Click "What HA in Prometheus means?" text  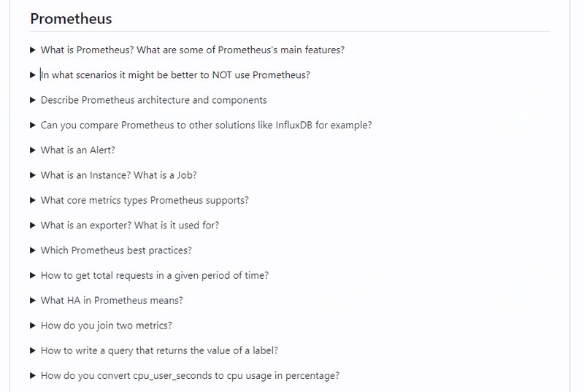point(112,300)
